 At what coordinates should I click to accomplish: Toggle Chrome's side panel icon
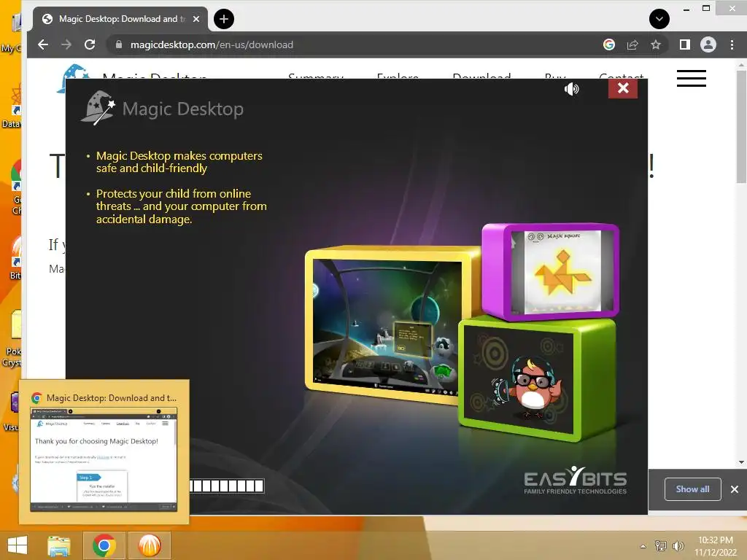click(684, 44)
